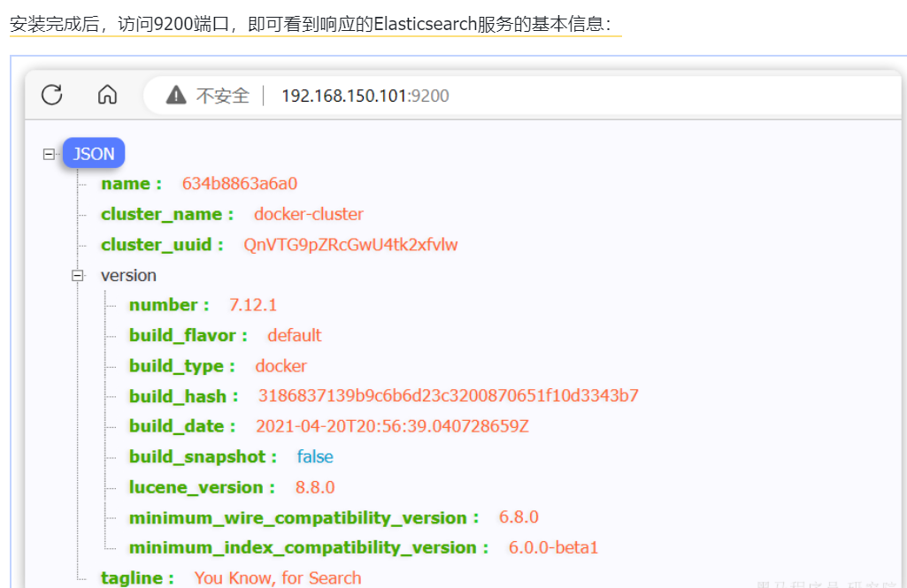Focus the address bar 192.168.150.101:9200
The width and height of the screenshot is (907, 588).
pos(365,95)
